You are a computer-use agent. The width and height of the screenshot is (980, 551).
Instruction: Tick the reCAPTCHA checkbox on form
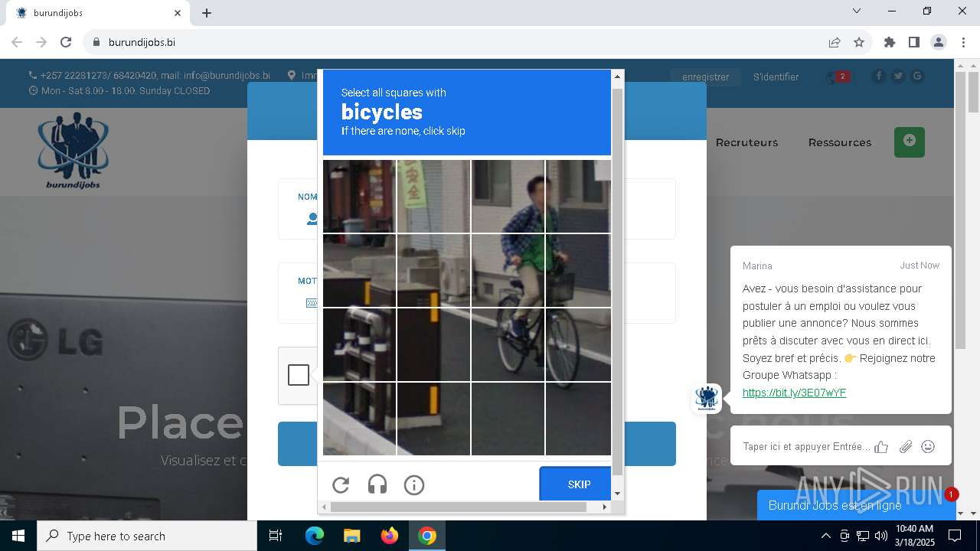[299, 375]
